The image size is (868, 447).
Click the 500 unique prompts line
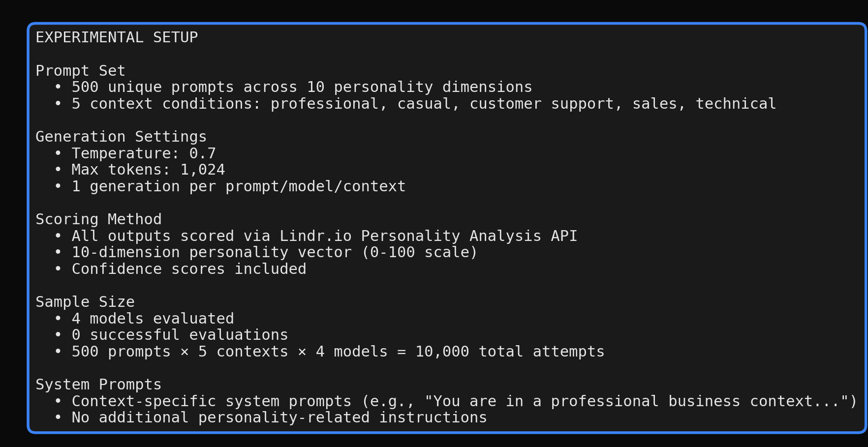(x=301, y=87)
